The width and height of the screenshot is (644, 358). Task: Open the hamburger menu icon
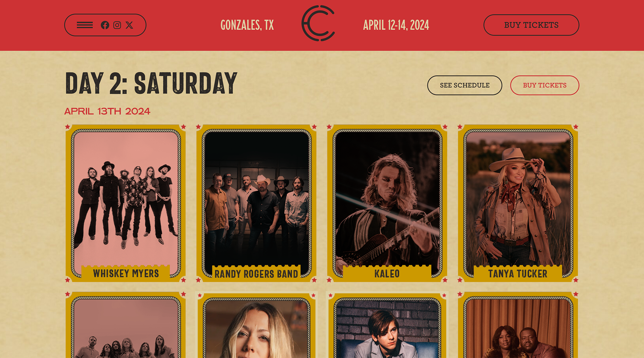(85, 25)
